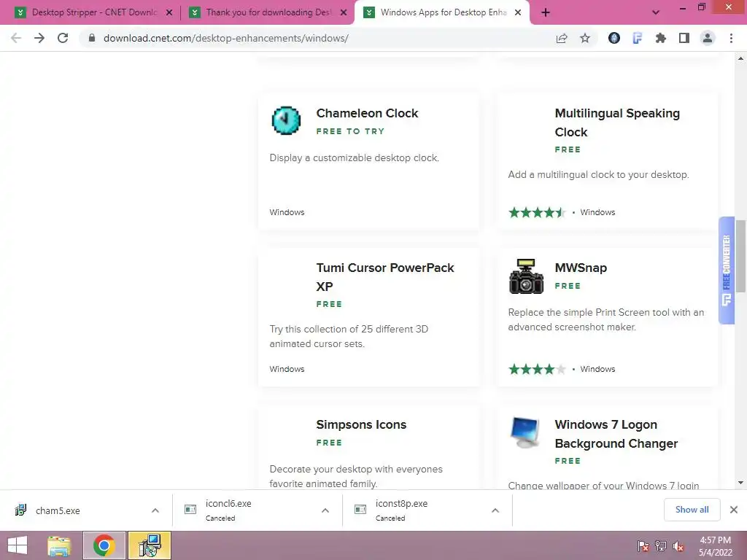The image size is (747, 560).
Task: Click the share page icon in address bar
Action: click(x=562, y=38)
